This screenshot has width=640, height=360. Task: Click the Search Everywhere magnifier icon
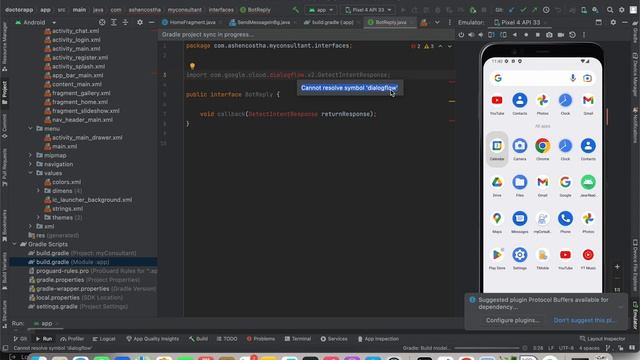pos(609,10)
